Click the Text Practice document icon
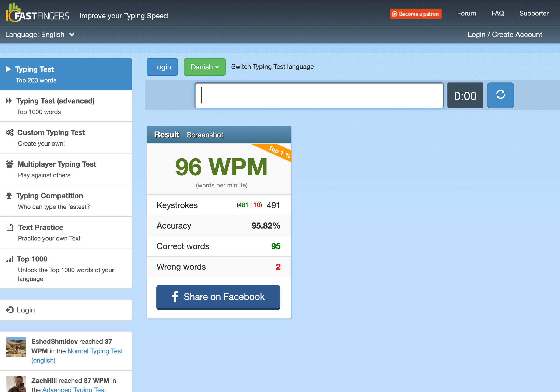560x392 pixels. pyautogui.click(x=10, y=227)
